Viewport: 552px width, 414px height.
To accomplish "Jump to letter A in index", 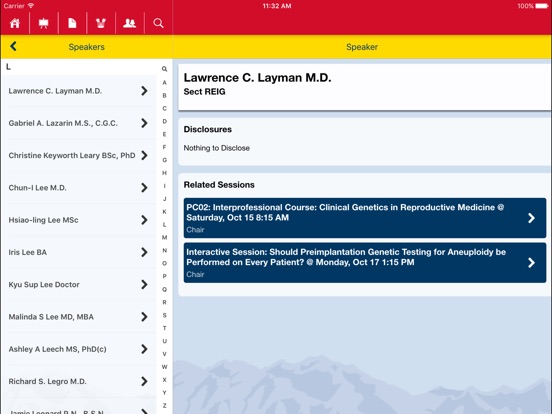I will [x=164, y=82].
